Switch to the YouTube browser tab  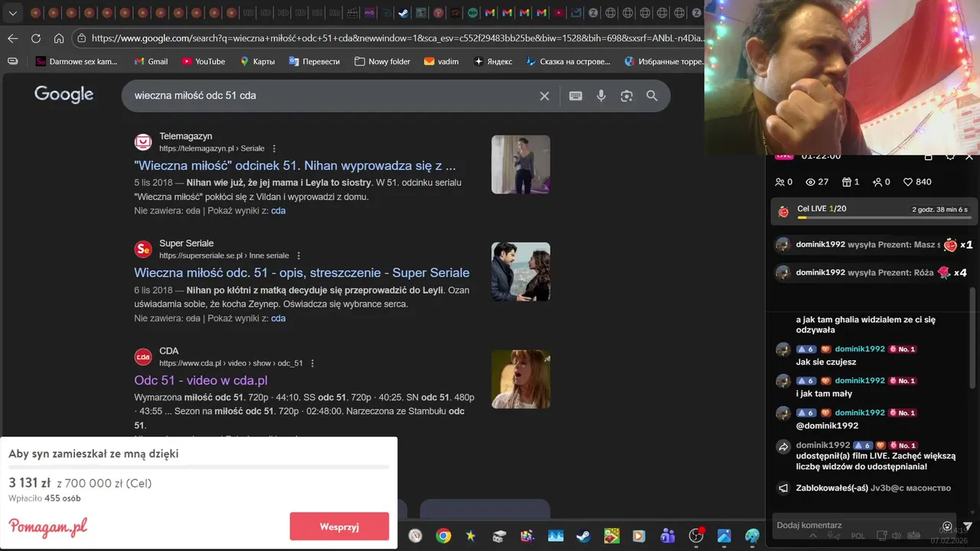559,13
